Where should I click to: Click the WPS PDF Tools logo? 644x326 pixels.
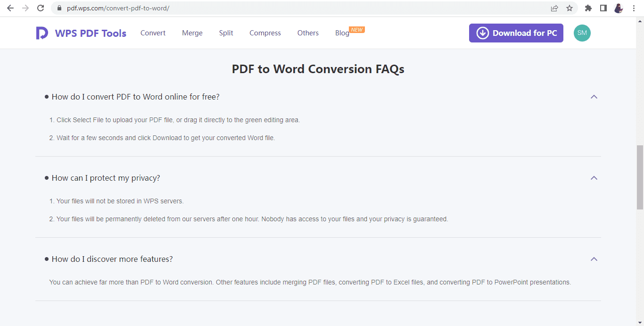(x=81, y=33)
